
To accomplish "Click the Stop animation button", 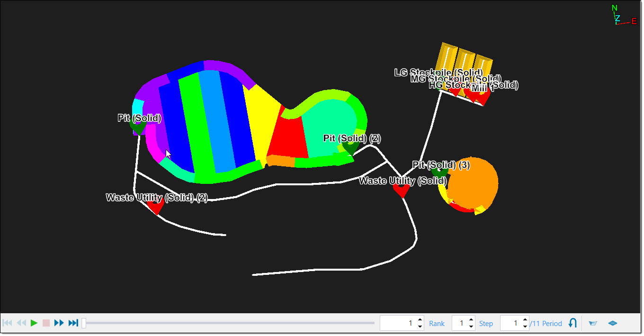I will point(46,323).
